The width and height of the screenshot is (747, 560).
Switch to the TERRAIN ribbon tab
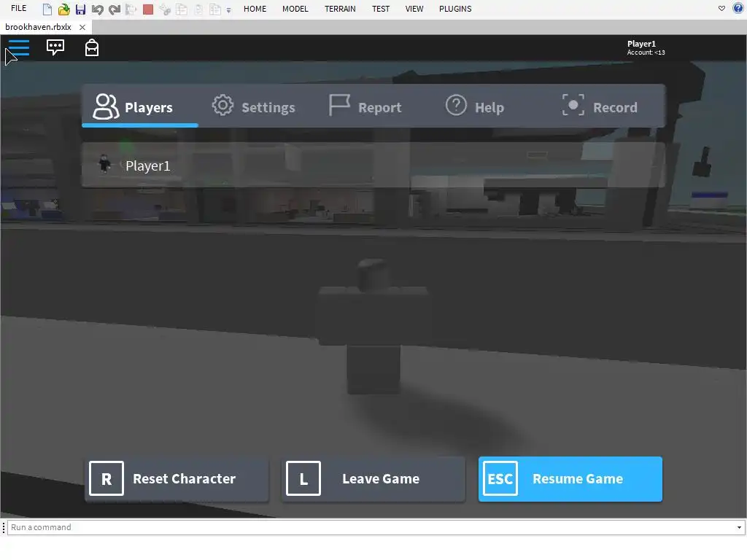click(x=340, y=9)
